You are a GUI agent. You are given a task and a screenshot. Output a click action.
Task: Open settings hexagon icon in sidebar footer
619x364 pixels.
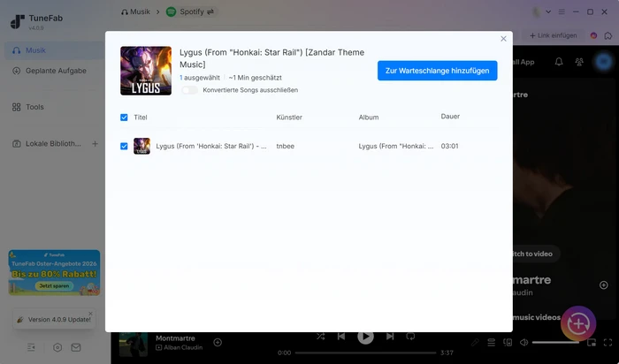click(57, 347)
